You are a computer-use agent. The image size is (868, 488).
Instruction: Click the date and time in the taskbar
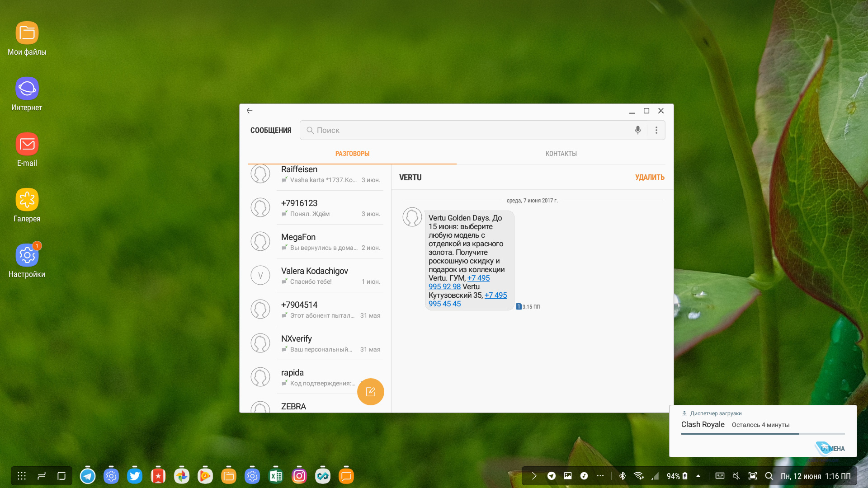coord(816,476)
